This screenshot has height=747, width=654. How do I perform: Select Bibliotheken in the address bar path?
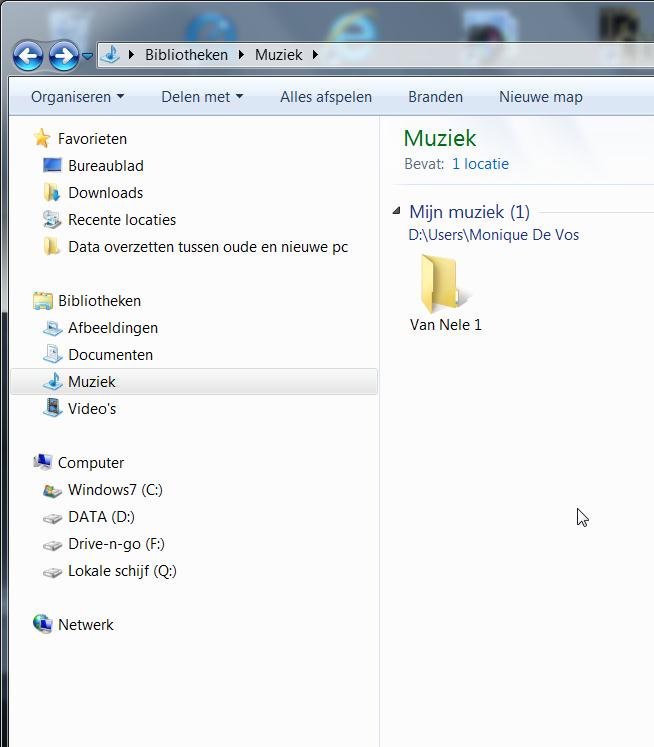pos(186,55)
